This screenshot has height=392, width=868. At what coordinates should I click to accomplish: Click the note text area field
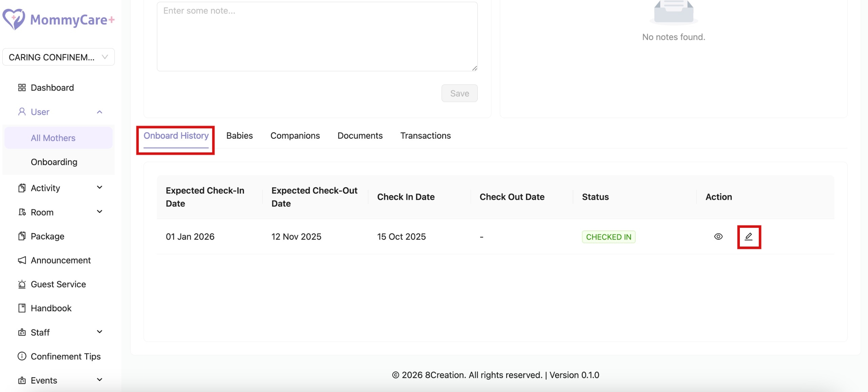(x=317, y=37)
